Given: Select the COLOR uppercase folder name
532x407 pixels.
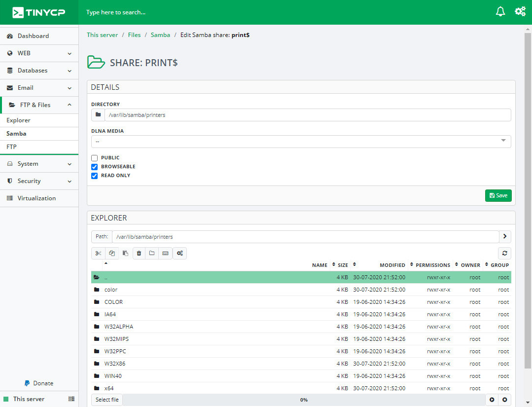Looking at the screenshot, I should (113, 302).
